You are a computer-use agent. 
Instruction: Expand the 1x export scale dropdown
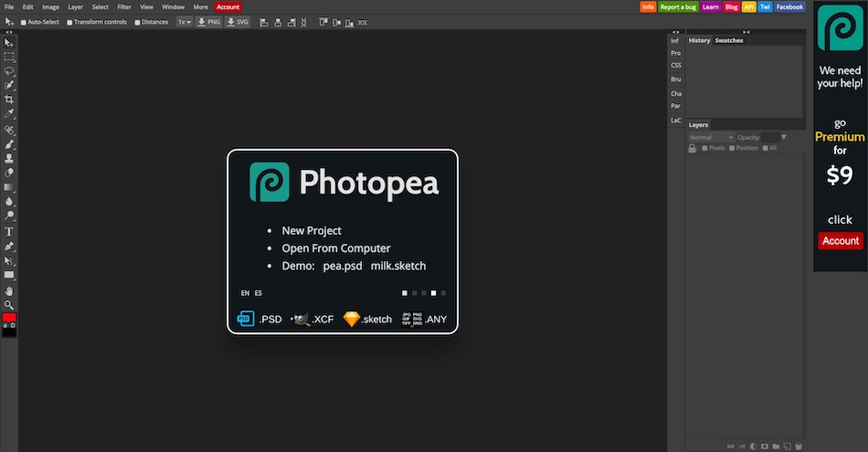coord(184,21)
